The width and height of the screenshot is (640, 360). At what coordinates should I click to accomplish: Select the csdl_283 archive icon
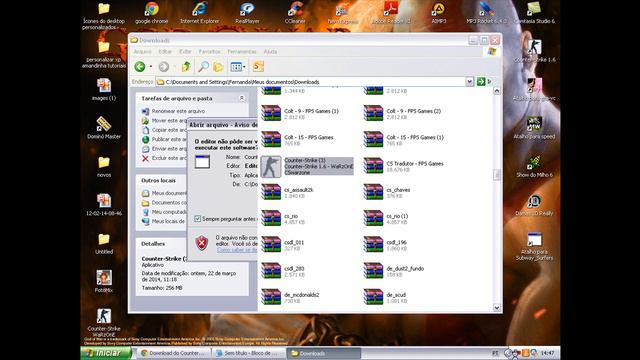pyautogui.click(x=271, y=271)
